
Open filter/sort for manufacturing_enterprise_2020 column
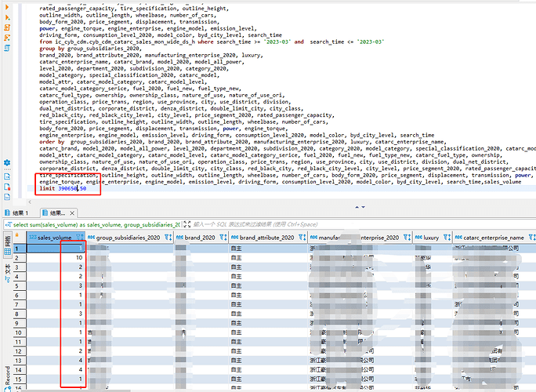tap(407, 237)
